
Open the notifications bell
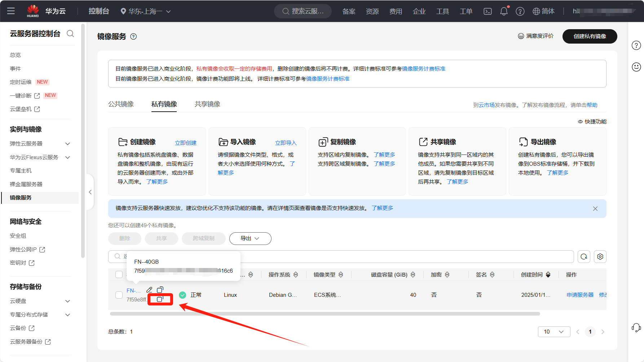(504, 12)
